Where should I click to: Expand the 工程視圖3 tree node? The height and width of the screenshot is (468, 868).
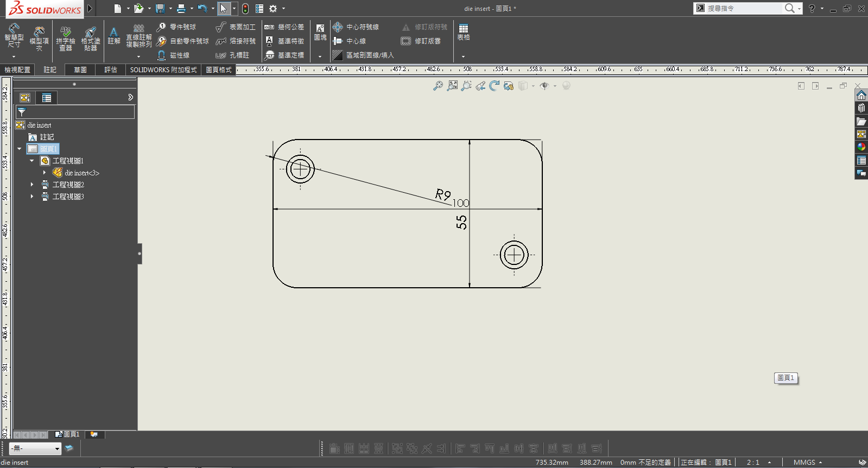[31, 197]
